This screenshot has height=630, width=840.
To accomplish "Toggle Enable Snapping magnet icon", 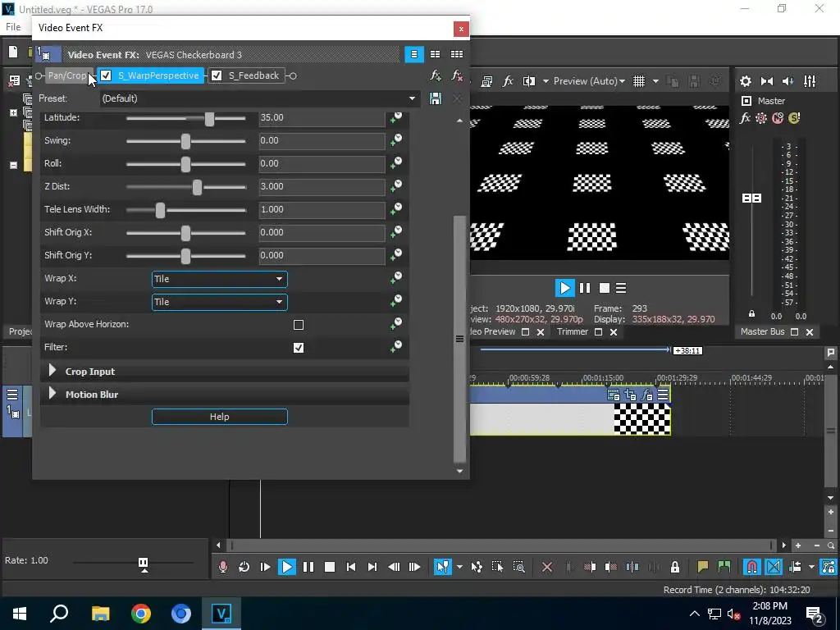I will tap(751, 567).
